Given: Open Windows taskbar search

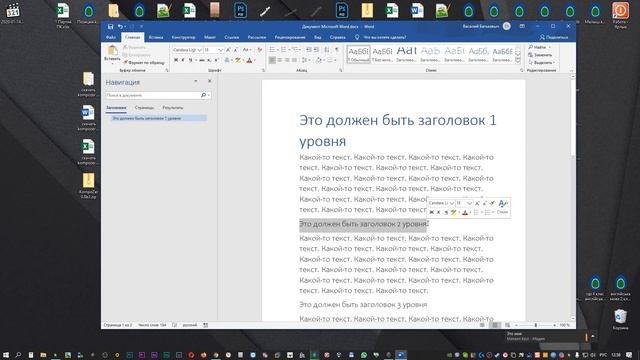Looking at the screenshot, I should pyautogui.click(x=18, y=355).
